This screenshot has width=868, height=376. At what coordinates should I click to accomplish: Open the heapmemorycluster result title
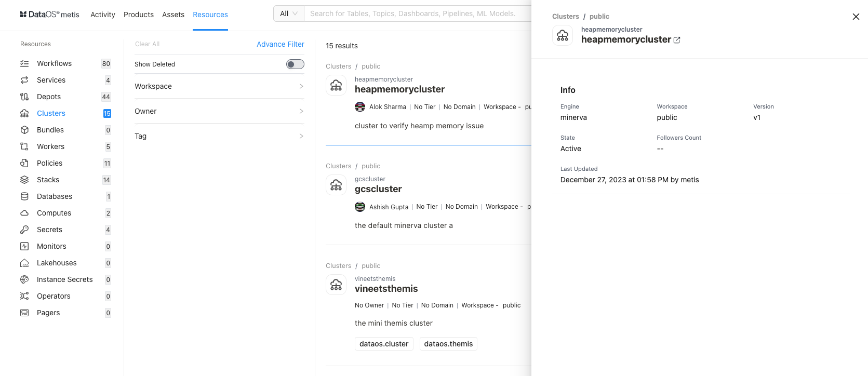click(x=400, y=89)
